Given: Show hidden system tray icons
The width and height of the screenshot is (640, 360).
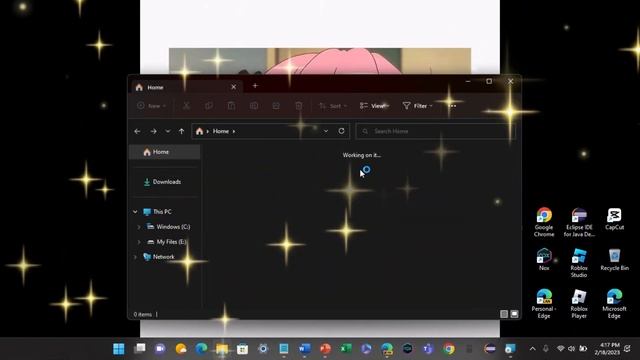Looking at the screenshot, I should [x=532, y=349].
